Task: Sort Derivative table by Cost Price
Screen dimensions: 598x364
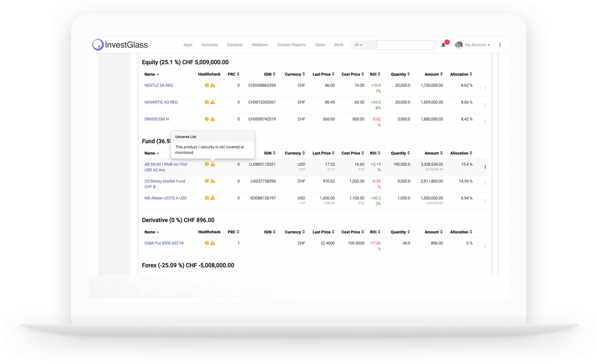Action: [353, 232]
